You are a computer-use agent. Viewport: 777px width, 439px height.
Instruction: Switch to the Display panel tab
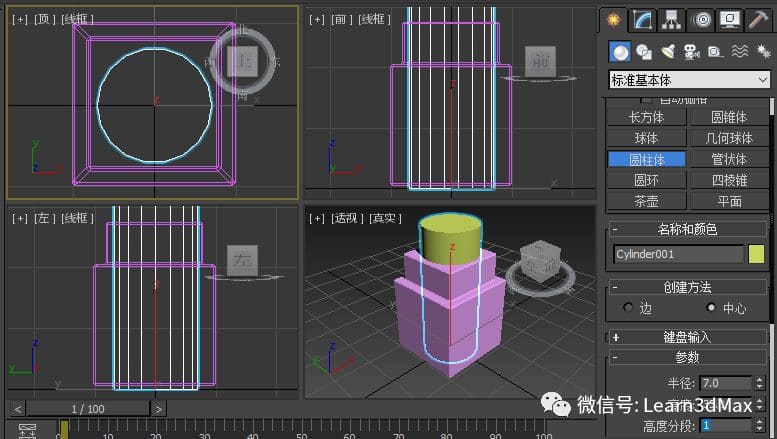(x=729, y=20)
